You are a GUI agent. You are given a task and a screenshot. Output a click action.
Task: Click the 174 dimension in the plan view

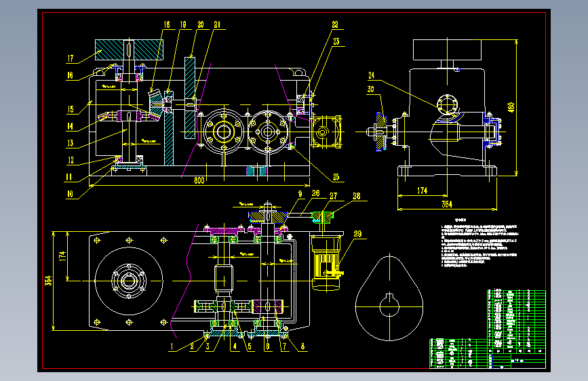tap(62, 256)
